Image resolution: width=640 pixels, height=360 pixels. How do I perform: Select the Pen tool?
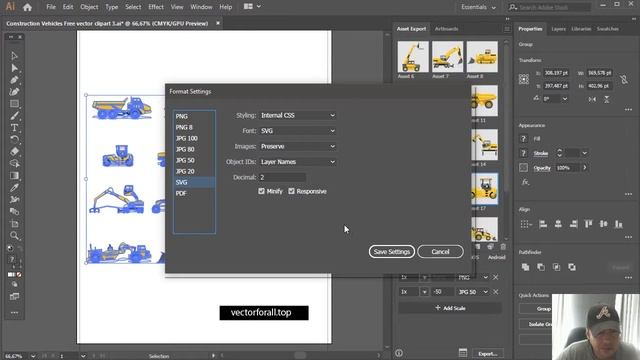(14, 80)
